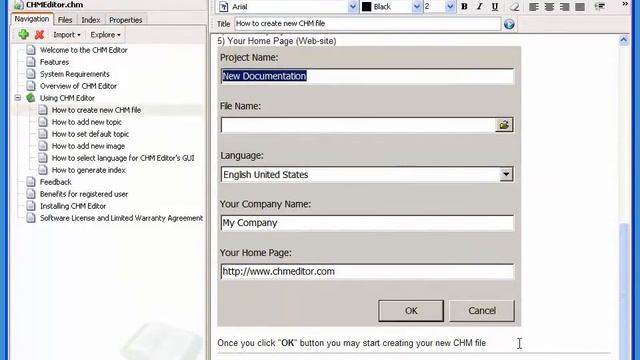Select How to add new topic
The height and width of the screenshot is (360, 640).
tap(87, 122)
